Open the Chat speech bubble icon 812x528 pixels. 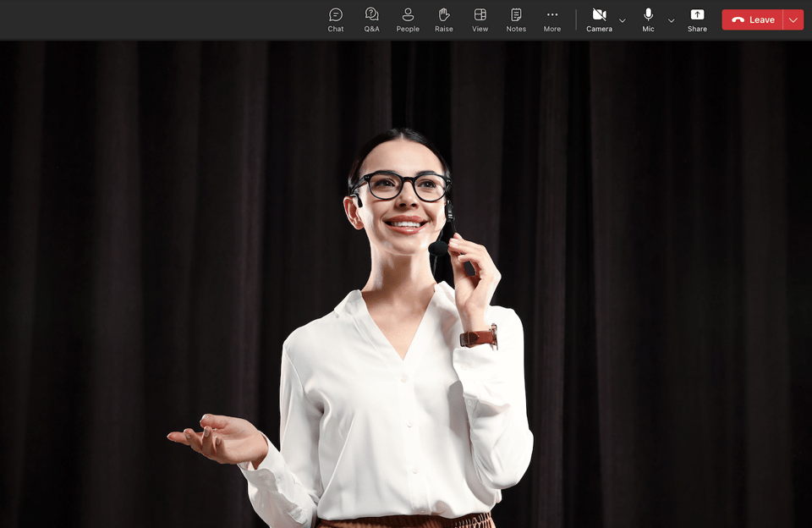[x=336, y=14]
